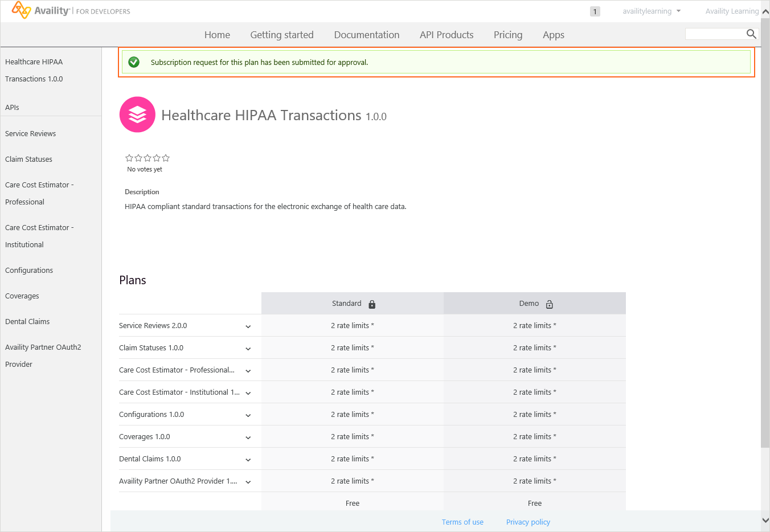Click Standard rate limits for Service Reviews
Image resolution: width=770 pixels, height=532 pixels.
pyautogui.click(x=353, y=325)
